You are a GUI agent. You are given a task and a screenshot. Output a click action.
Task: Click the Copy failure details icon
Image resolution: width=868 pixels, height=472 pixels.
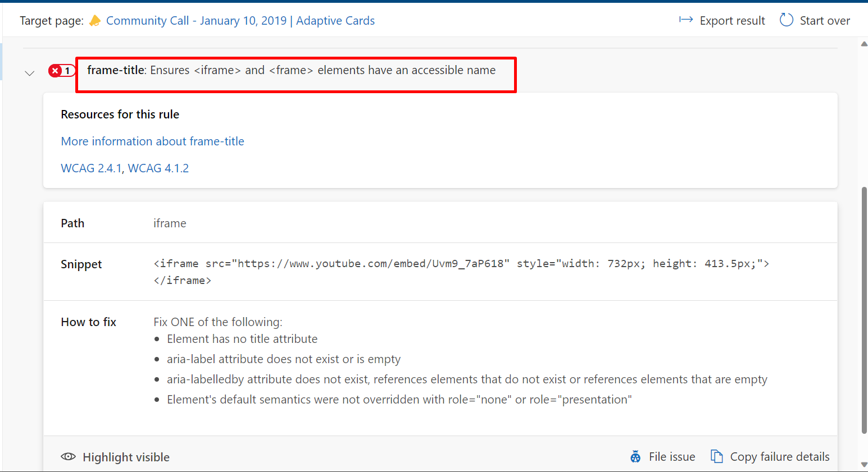click(x=716, y=456)
